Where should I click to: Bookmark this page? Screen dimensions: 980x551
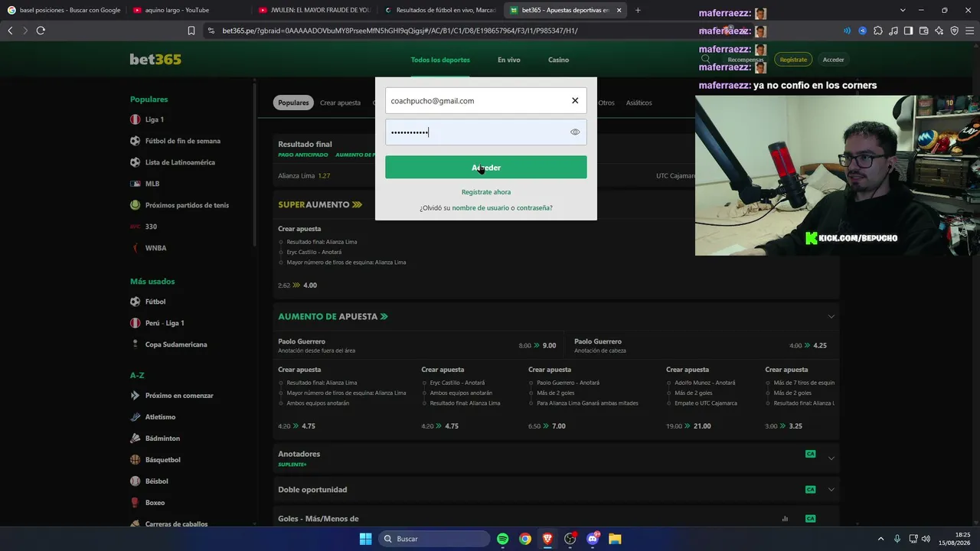click(191, 31)
